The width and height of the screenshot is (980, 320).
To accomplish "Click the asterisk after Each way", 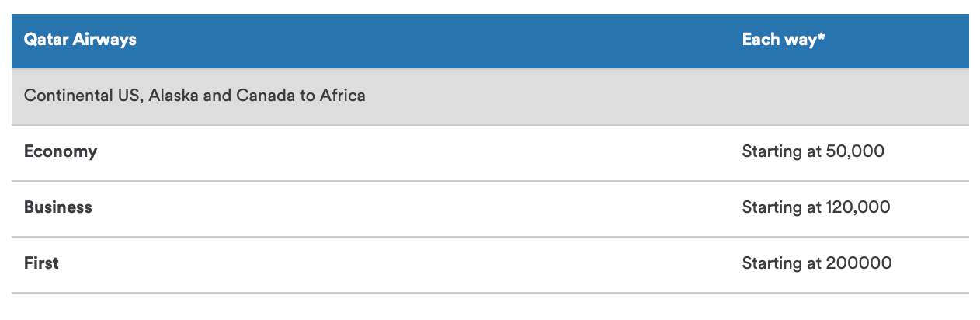I will 820,37.
